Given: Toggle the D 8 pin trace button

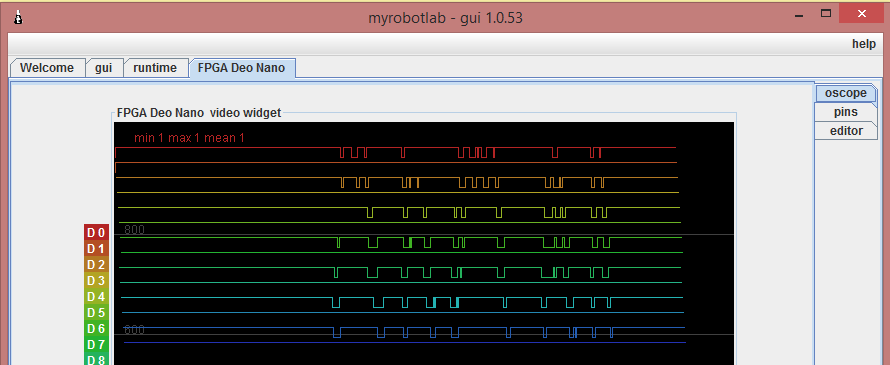Looking at the screenshot, I should [96, 359].
